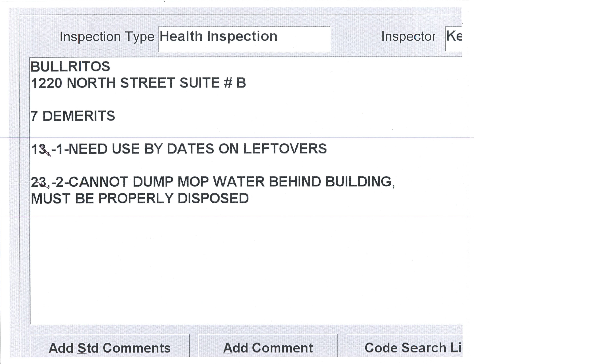This screenshot has width=600, height=364.
Task: Click the MUST BE PROPERLY DISPOSED line
Action: click(x=140, y=199)
